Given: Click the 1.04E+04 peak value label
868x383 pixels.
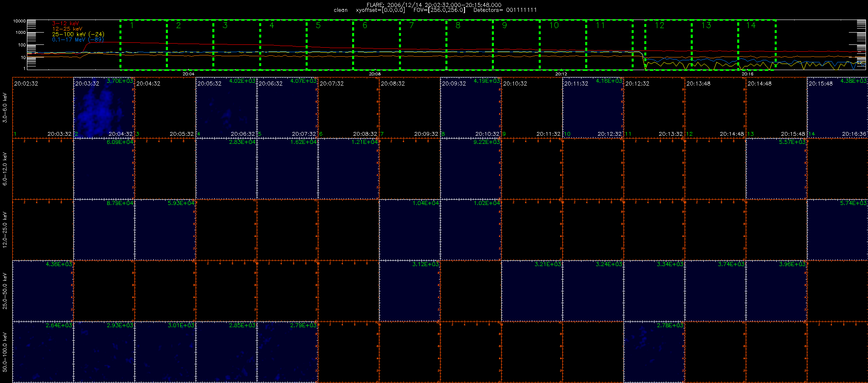Looking at the screenshot, I should (425, 203).
